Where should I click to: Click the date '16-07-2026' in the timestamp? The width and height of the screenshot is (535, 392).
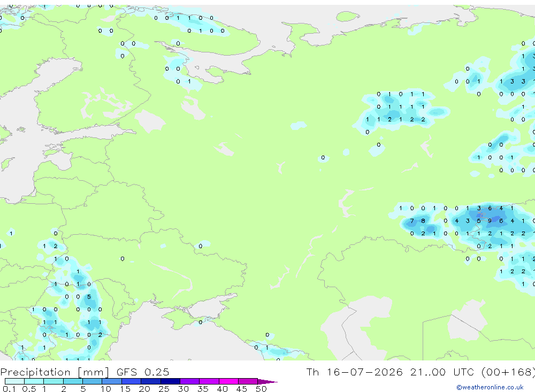tap(365, 372)
